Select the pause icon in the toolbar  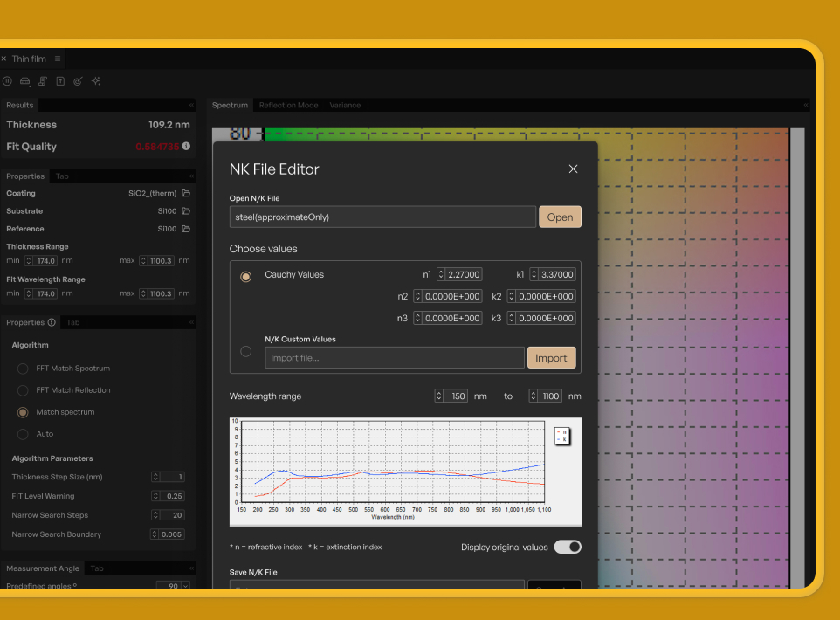tap(7, 80)
